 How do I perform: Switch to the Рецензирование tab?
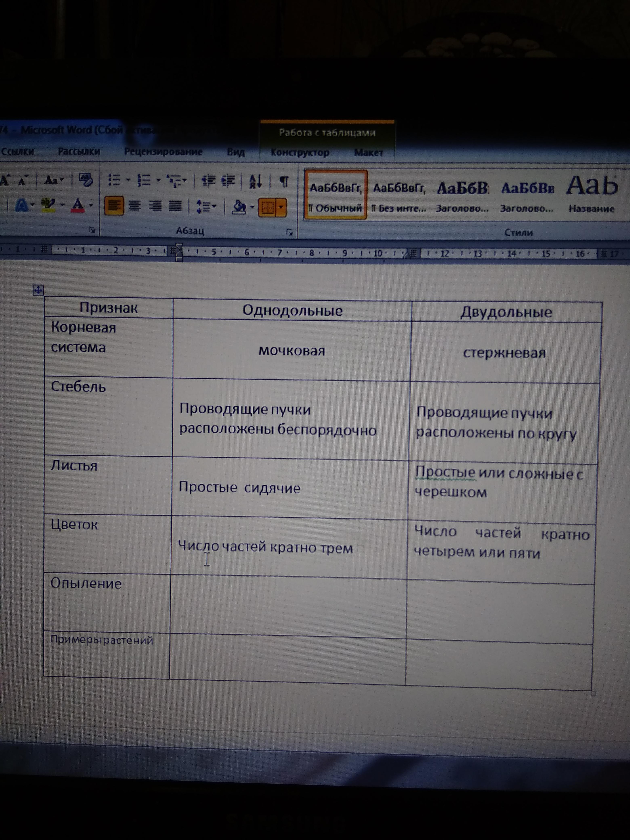[163, 151]
